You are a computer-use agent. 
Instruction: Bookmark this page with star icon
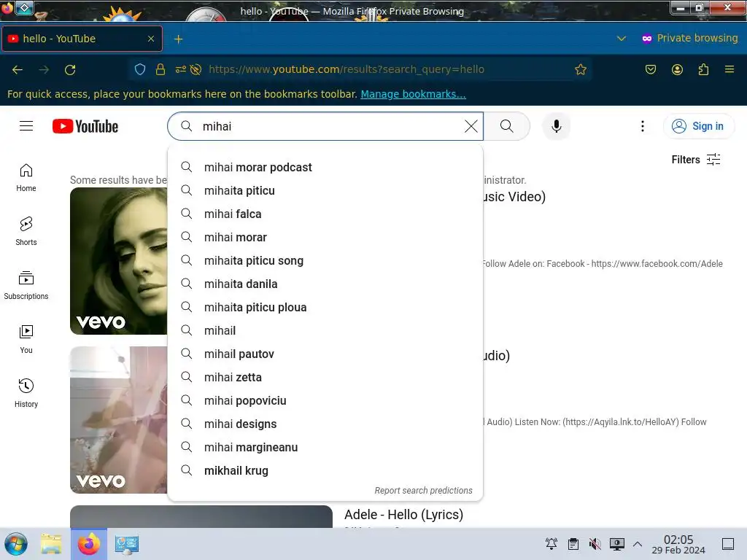580,69
